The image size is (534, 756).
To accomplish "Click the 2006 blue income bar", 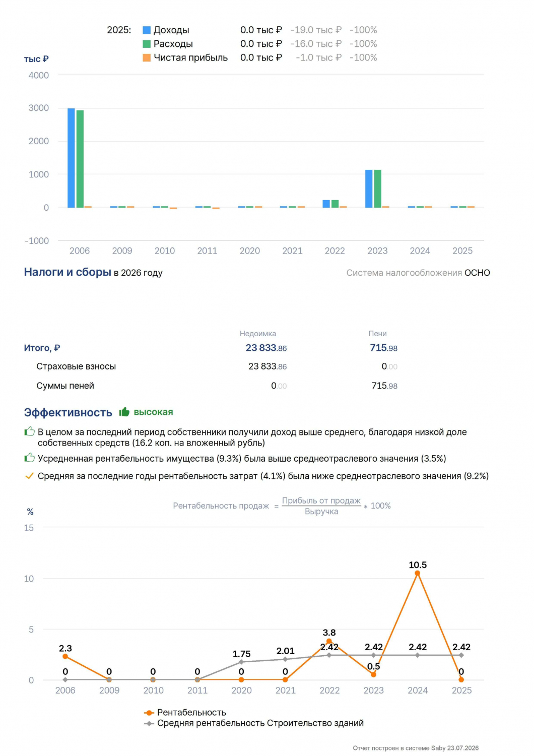I will pyautogui.click(x=71, y=158).
